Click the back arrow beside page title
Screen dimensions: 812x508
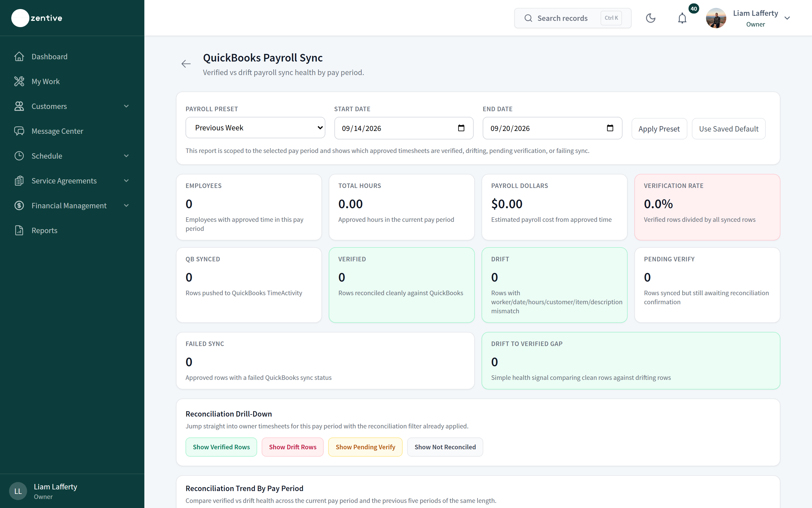coord(186,64)
